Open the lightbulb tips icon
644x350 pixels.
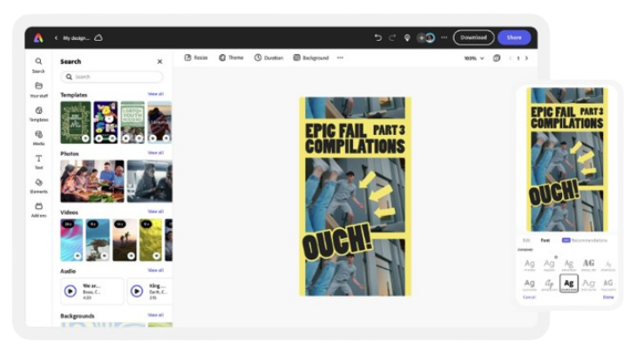pos(407,37)
